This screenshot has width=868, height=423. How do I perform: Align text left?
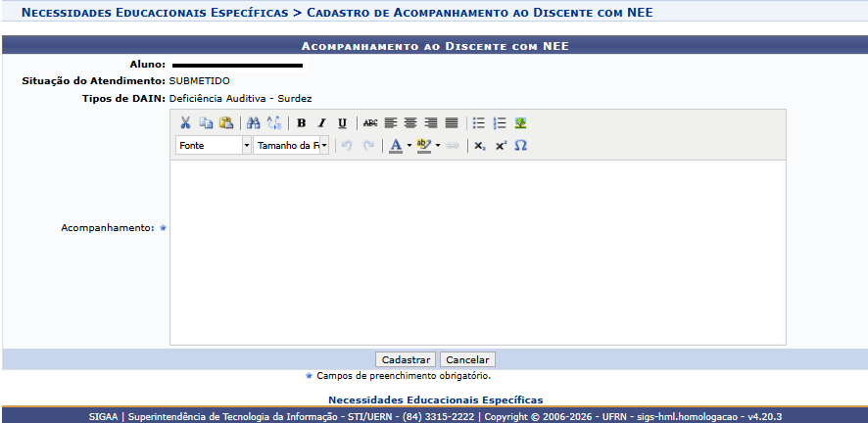(391, 122)
